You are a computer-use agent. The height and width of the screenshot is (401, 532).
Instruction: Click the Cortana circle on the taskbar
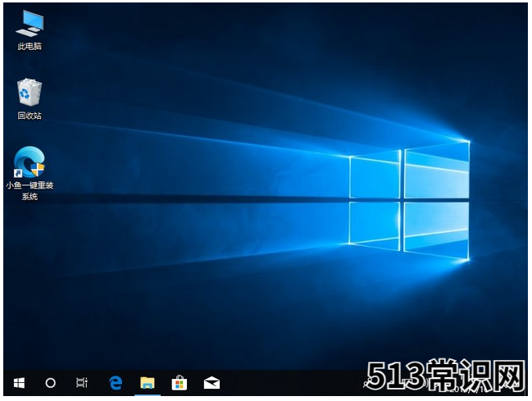pos(50,382)
